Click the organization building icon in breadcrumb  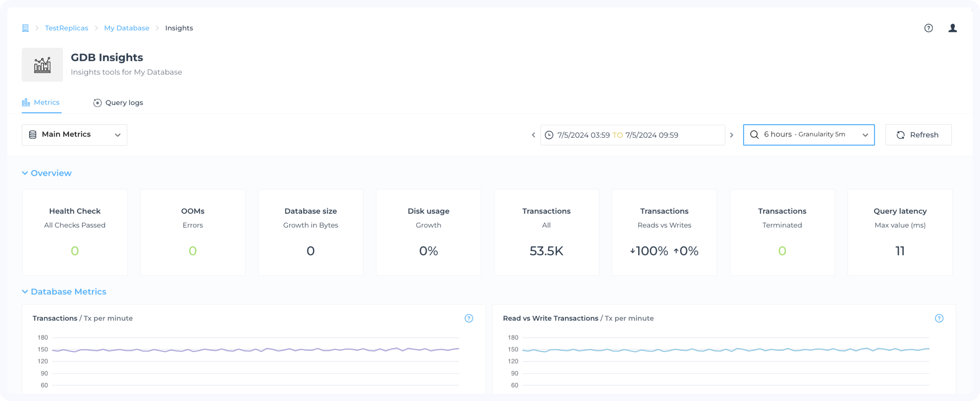tap(25, 28)
